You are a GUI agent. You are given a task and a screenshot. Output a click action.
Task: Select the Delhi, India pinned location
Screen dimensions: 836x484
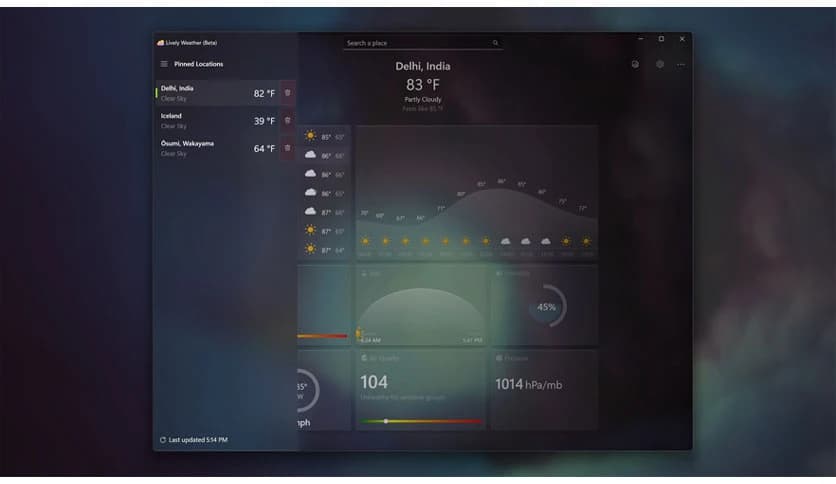pyautogui.click(x=218, y=93)
